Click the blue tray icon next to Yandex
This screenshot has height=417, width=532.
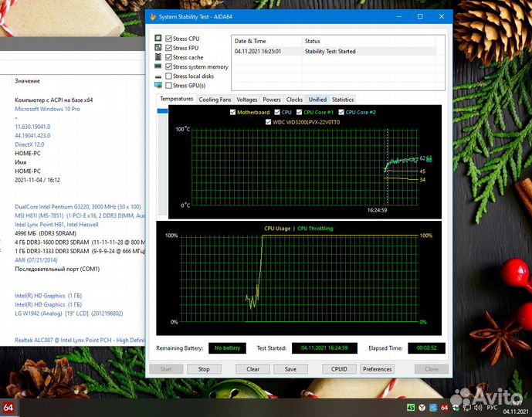[x=433, y=408]
